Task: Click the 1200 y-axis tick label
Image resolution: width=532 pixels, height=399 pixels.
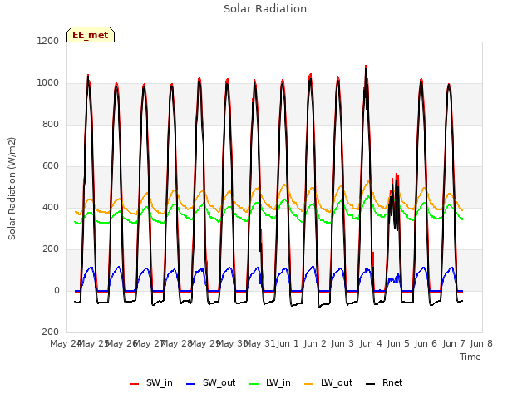Action: pyautogui.click(x=48, y=41)
